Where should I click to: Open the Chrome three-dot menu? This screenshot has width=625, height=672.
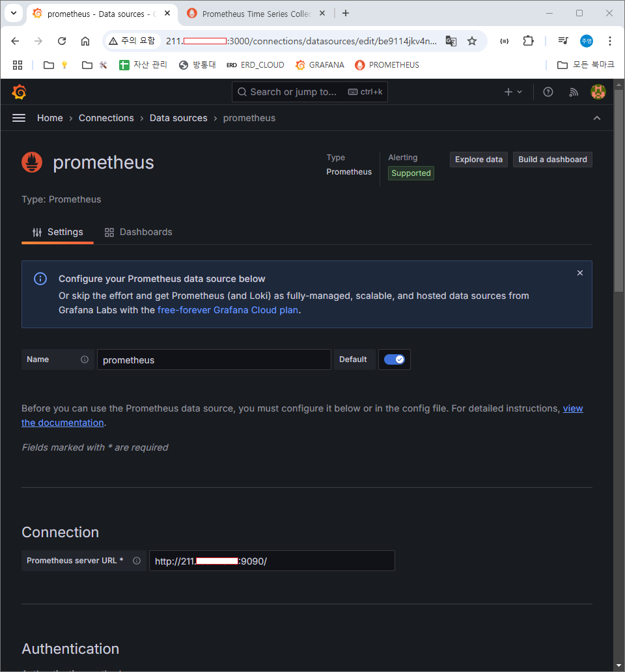(x=609, y=41)
